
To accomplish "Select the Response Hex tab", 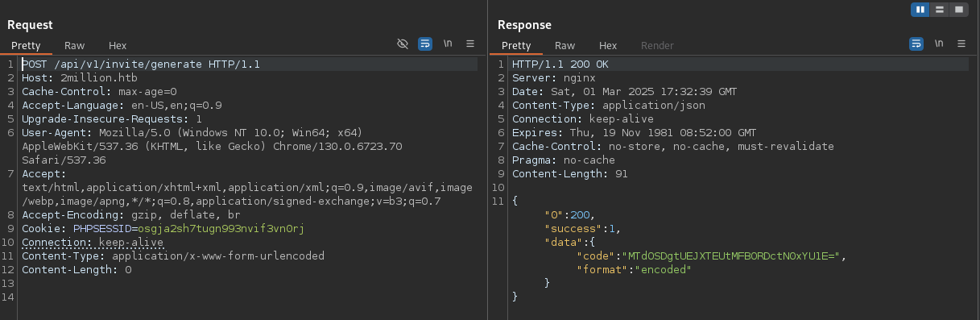I will (x=608, y=46).
